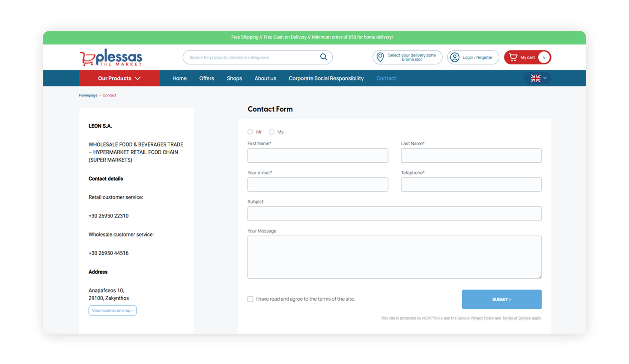
Task: Open the shopping cart icon
Action: (513, 57)
